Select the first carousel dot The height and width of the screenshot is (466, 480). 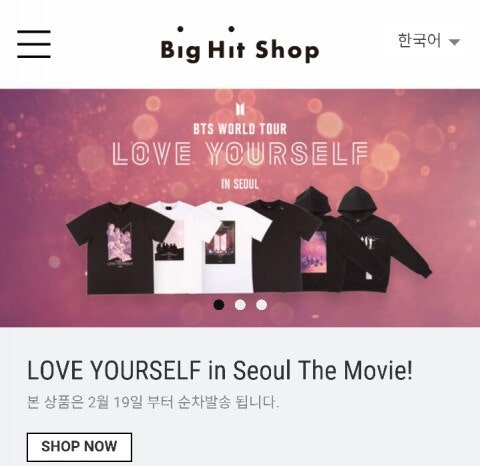coord(219,305)
